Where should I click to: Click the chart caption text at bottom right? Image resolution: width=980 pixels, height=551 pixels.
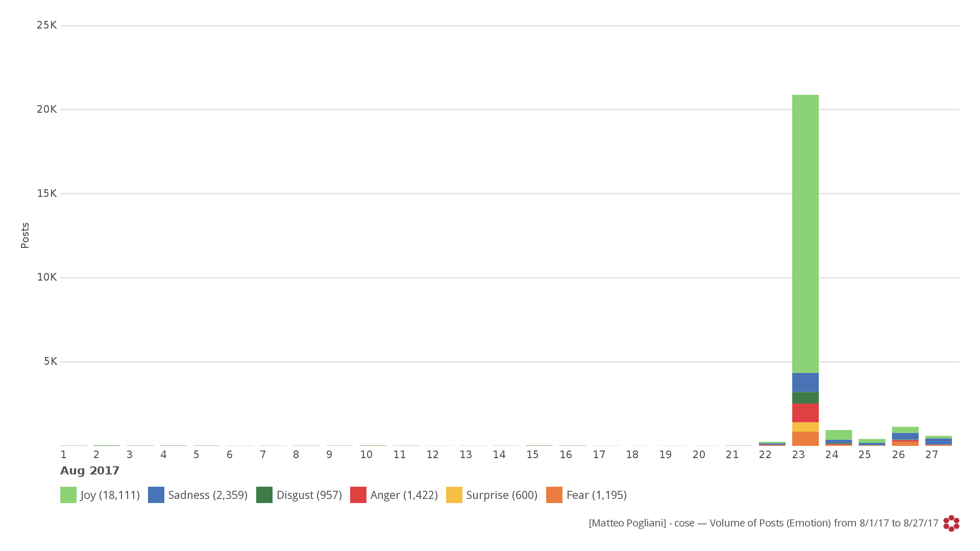[763, 523]
